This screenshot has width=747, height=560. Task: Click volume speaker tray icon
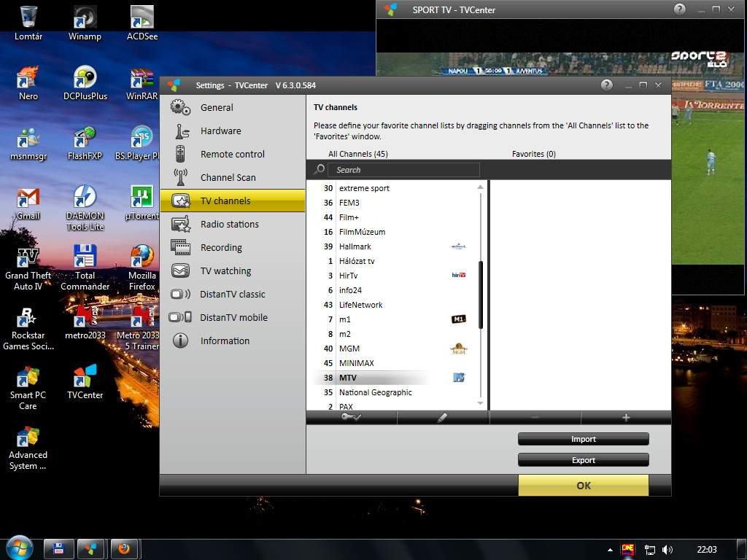(667, 550)
